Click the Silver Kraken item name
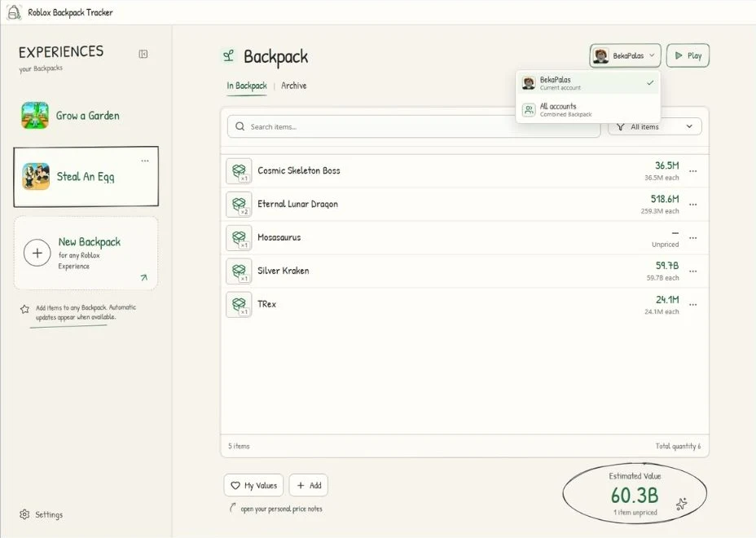The width and height of the screenshot is (756, 538). click(x=283, y=271)
